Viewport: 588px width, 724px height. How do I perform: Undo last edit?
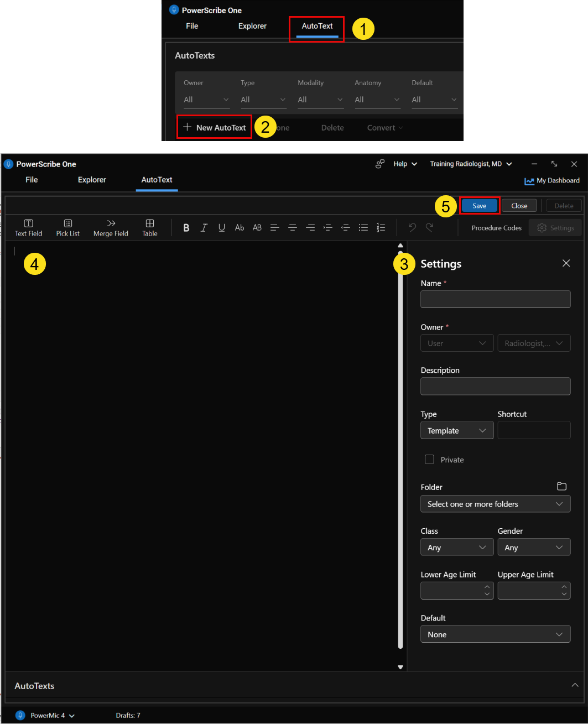(x=412, y=227)
